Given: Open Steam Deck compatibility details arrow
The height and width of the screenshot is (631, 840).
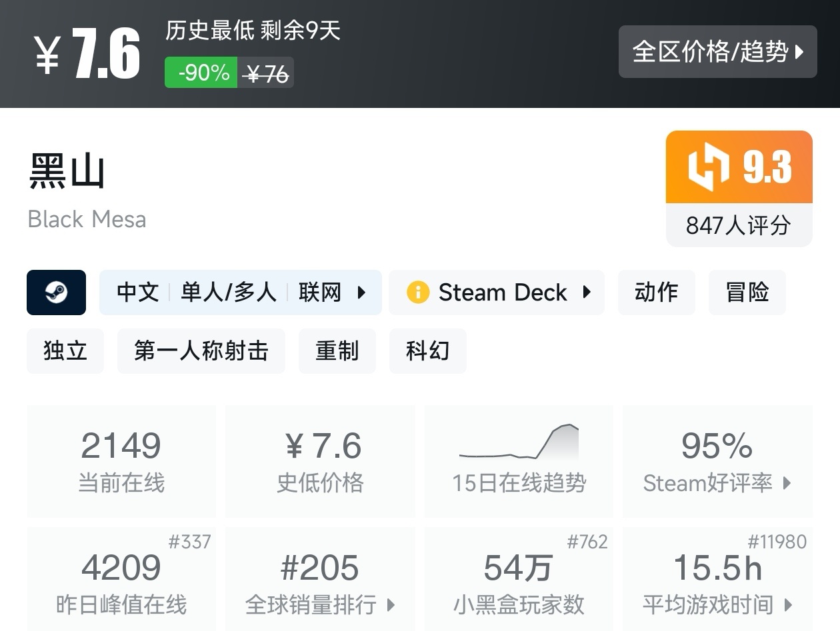Looking at the screenshot, I should (x=587, y=292).
